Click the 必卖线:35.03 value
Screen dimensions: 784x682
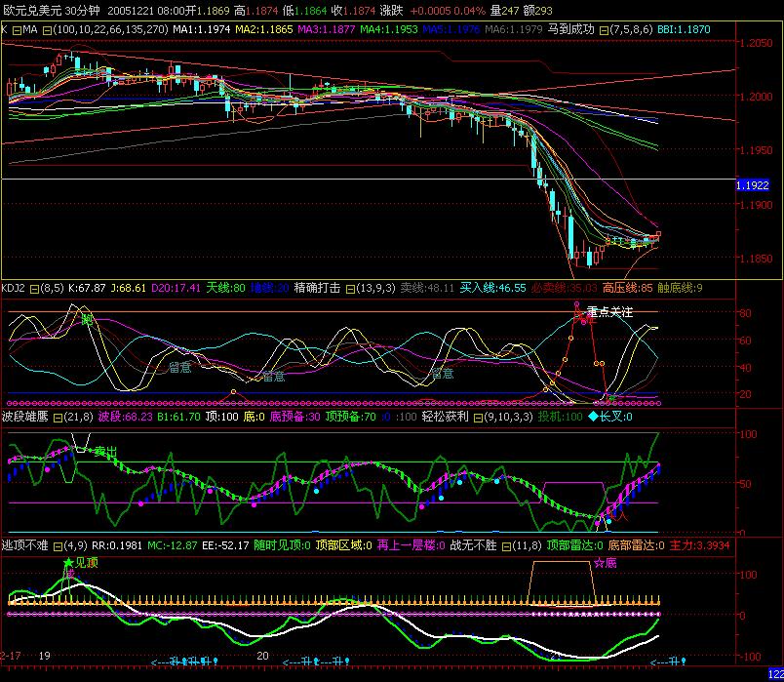(x=565, y=288)
